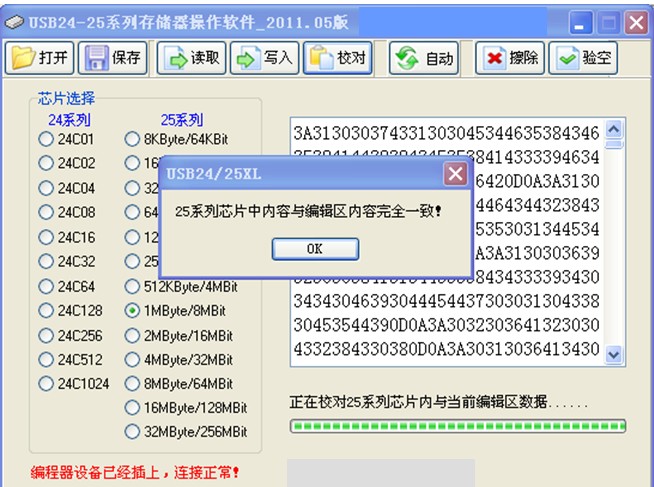Click the 验空 (Blank check) button
The height and width of the screenshot is (487, 654).
click(x=583, y=58)
